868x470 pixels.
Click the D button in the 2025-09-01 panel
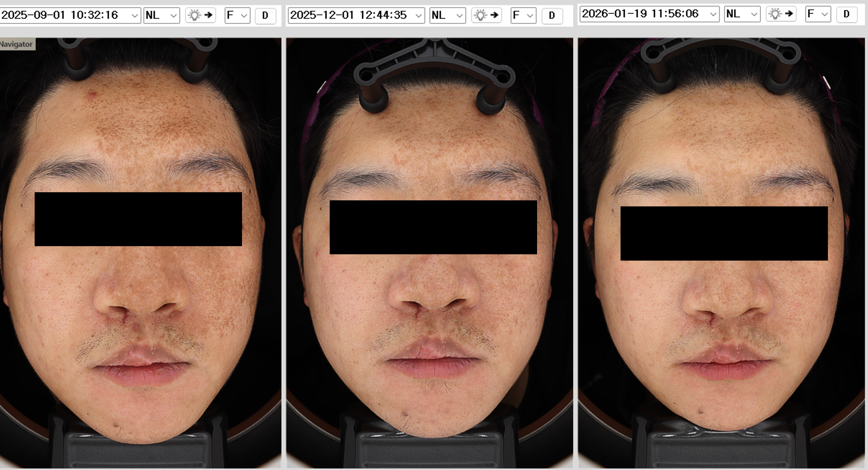point(266,15)
